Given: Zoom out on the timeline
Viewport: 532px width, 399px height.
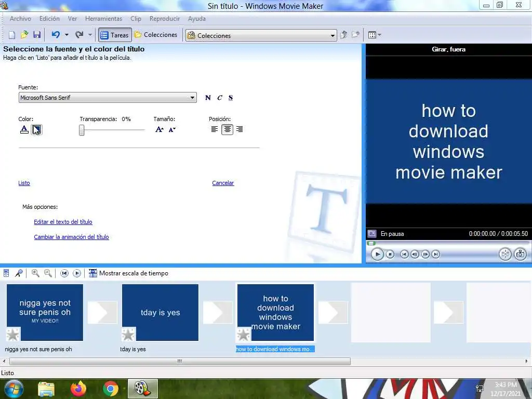Looking at the screenshot, I should click(x=48, y=273).
